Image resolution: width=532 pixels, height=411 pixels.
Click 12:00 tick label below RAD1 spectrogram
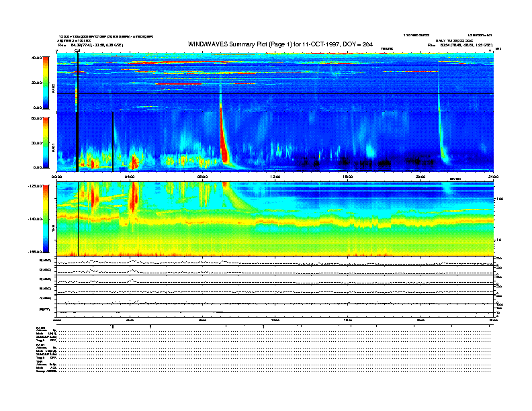coord(275,177)
